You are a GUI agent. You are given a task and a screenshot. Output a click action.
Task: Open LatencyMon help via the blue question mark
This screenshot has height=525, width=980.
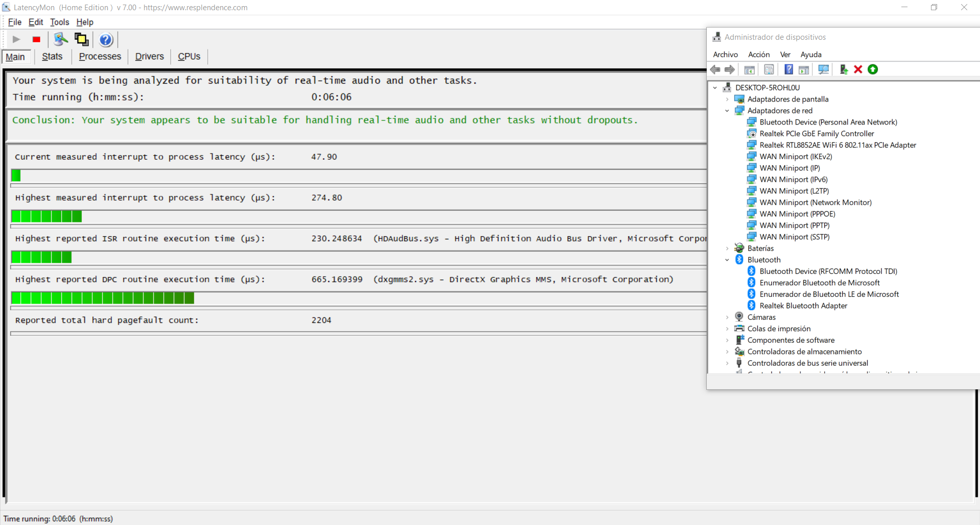point(106,39)
